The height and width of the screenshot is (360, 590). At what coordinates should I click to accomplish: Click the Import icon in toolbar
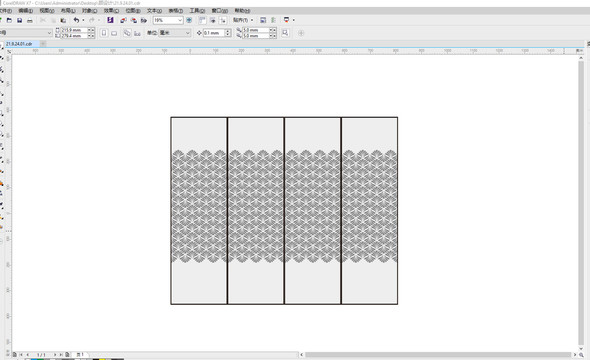[x=123, y=20]
